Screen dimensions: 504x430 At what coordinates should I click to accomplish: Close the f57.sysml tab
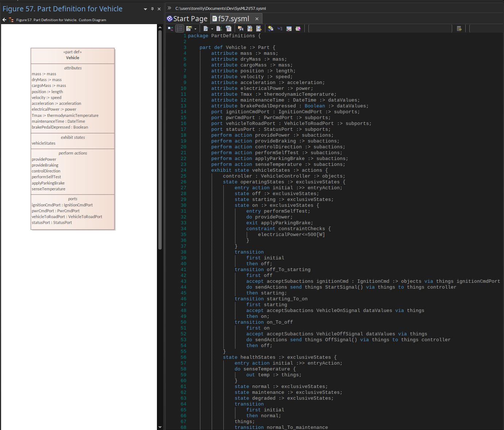(257, 19)
